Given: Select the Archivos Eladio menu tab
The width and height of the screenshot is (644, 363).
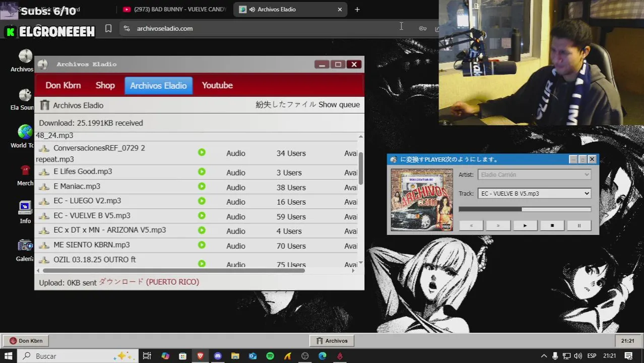Looking at the screenshot, I should coord(158,86).
